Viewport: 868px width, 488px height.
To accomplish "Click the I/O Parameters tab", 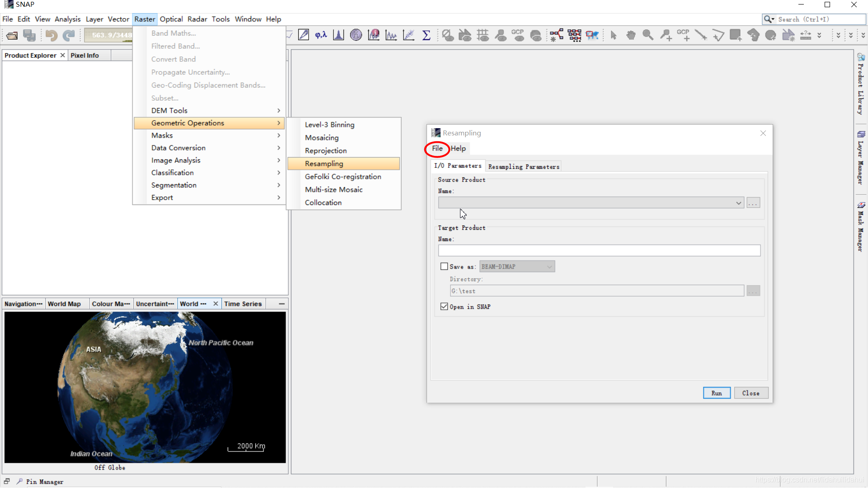I will tap(458, 166).
